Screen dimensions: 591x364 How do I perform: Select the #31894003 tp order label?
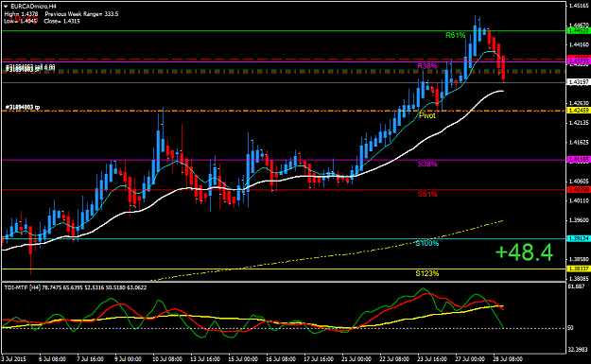point(23,108)
